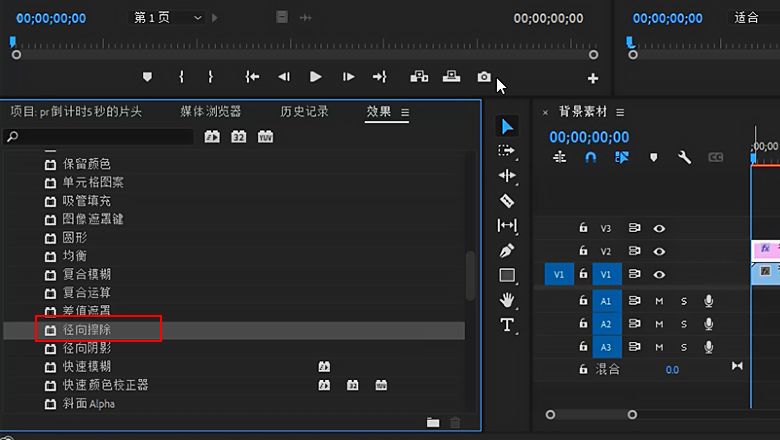The width and height of the screenshot is (780, 440).
Task: Click the Mark In button
Action: [x=182, y=77]
